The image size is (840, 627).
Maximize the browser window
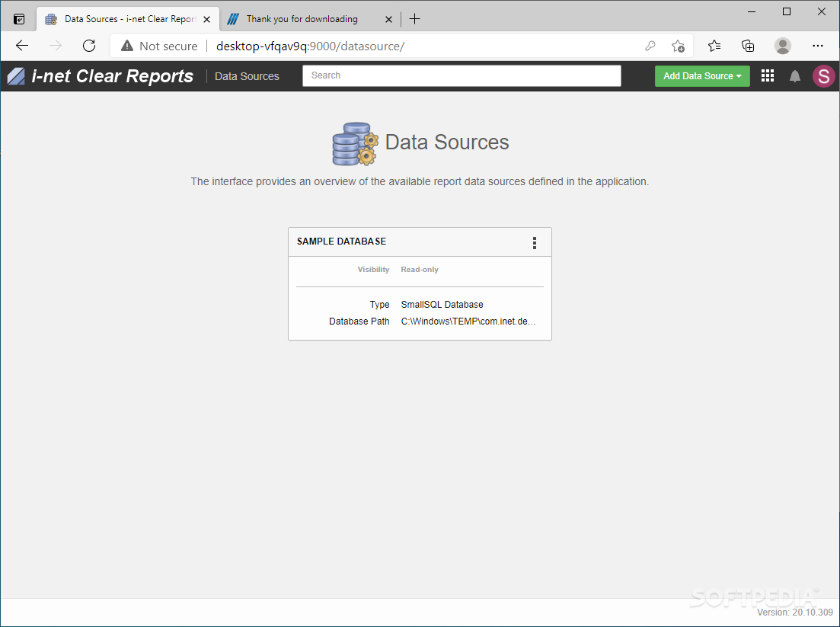pyautogui.click(x=787, y=11)
